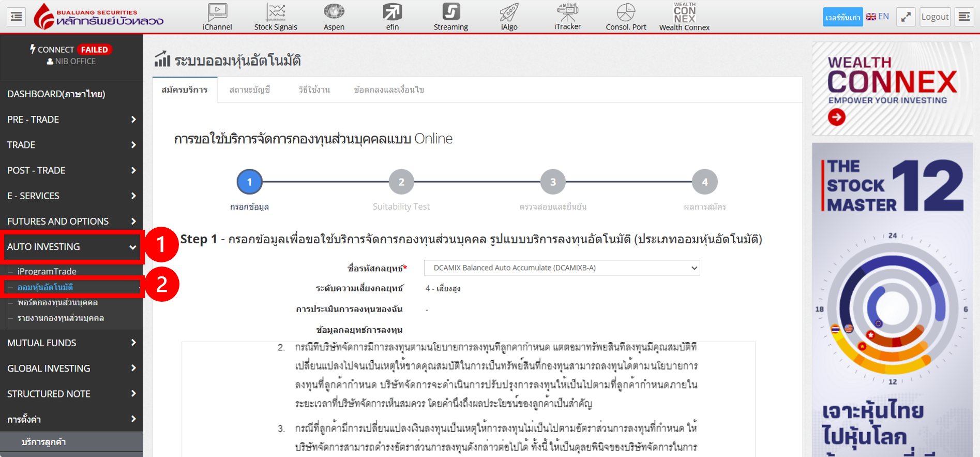
Task: Switch language to EN
Action: coord(878,17)
